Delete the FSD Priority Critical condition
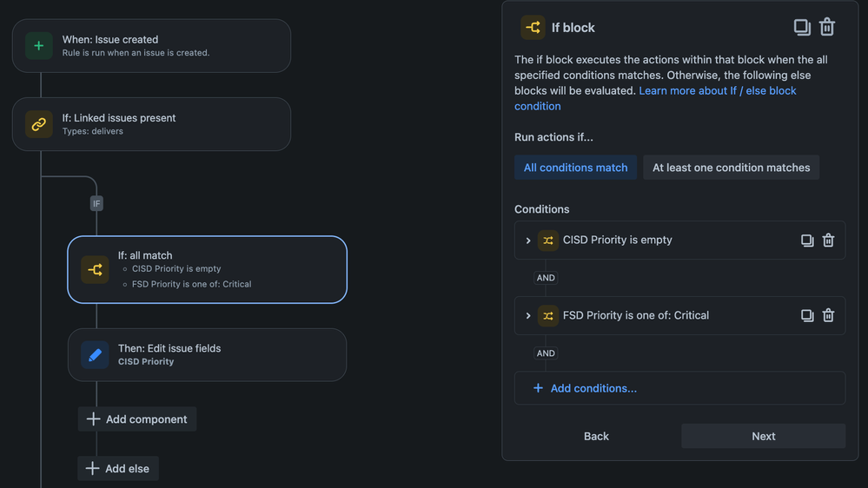The image size is (868, 488). 828,316
